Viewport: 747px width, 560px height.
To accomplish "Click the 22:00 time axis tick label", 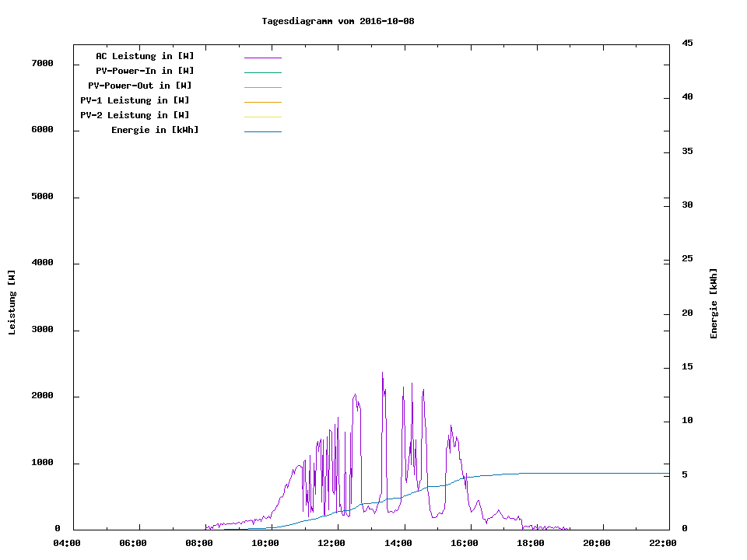I will [x=664, y=544].
